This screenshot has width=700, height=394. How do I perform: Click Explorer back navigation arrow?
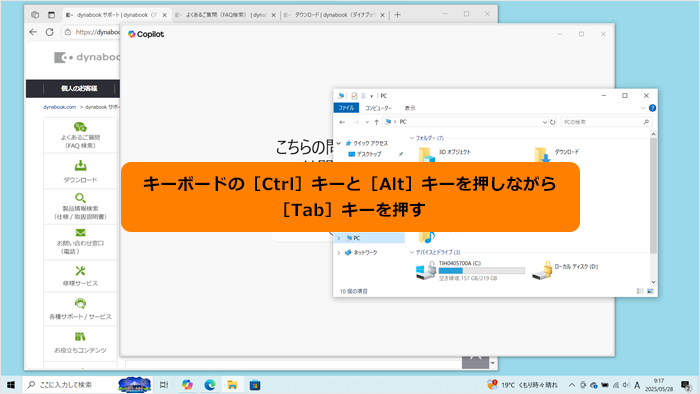342,122
